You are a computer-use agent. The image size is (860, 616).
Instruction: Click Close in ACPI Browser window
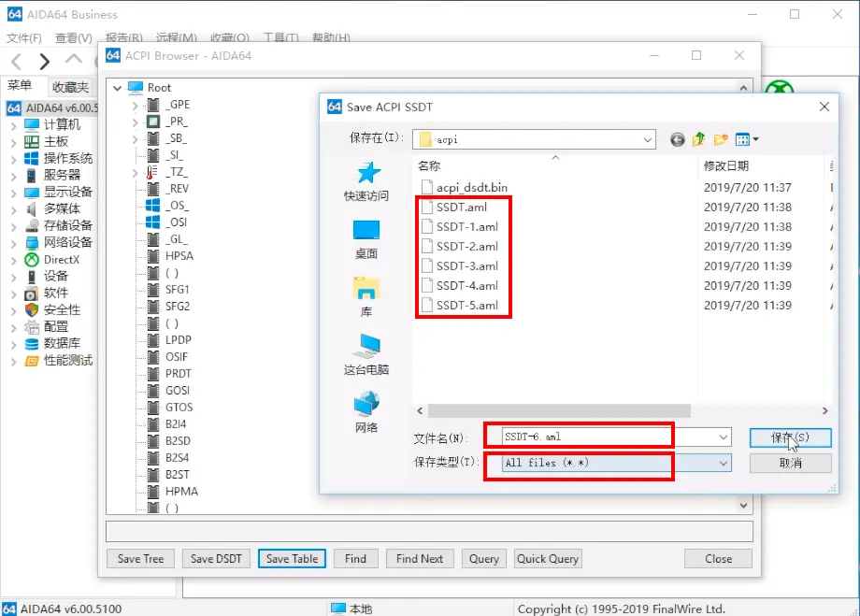(x=719, y=559)
